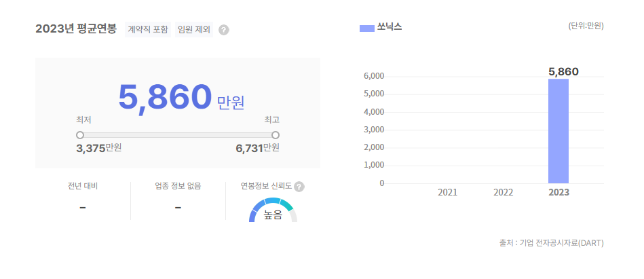644x279 pixels.
Task: Click the 전년 대비 label
Action: [83, 186]
